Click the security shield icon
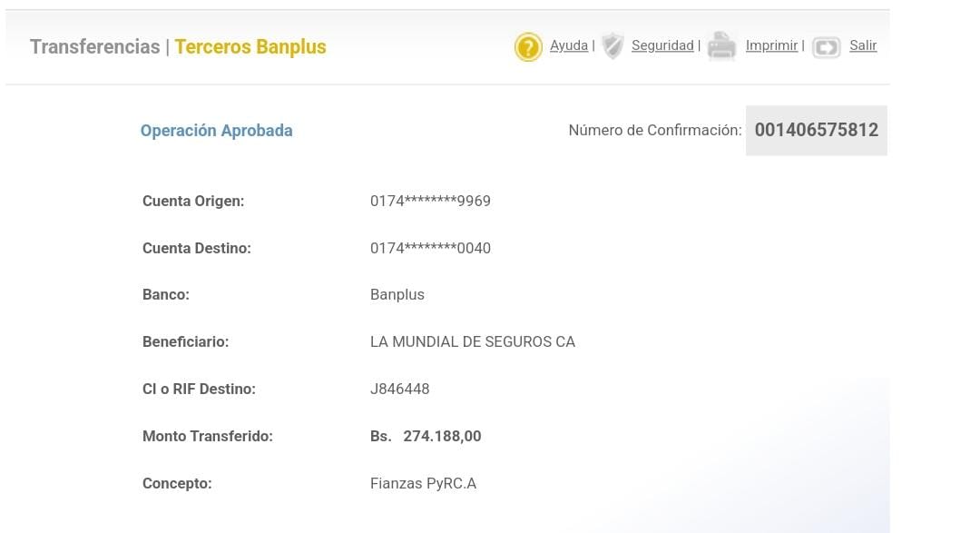Viewport: 980px width, 533px height. (x=613, y=45)
